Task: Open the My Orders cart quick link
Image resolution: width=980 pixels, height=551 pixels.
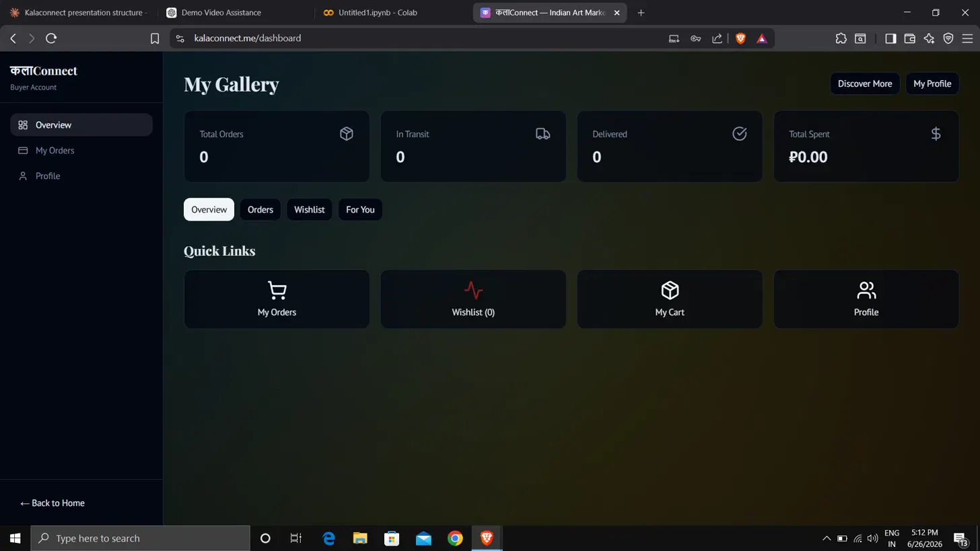Action: click(277, 299)
